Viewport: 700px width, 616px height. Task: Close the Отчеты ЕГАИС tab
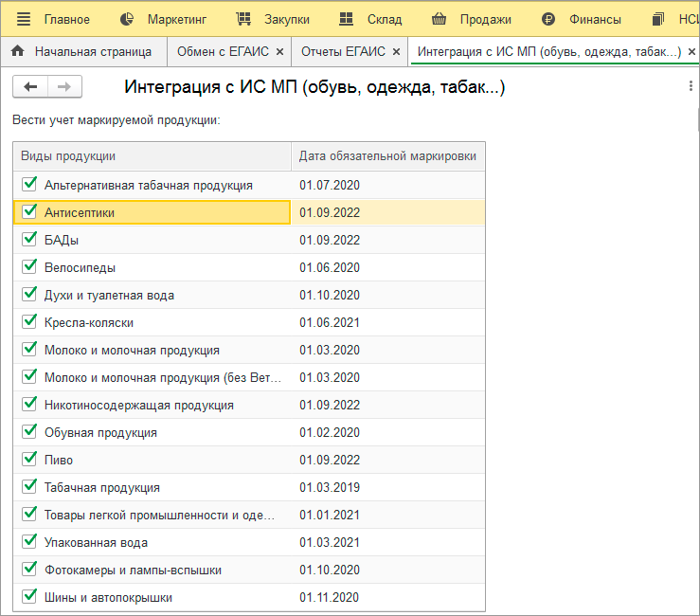(x=396, y=52)
